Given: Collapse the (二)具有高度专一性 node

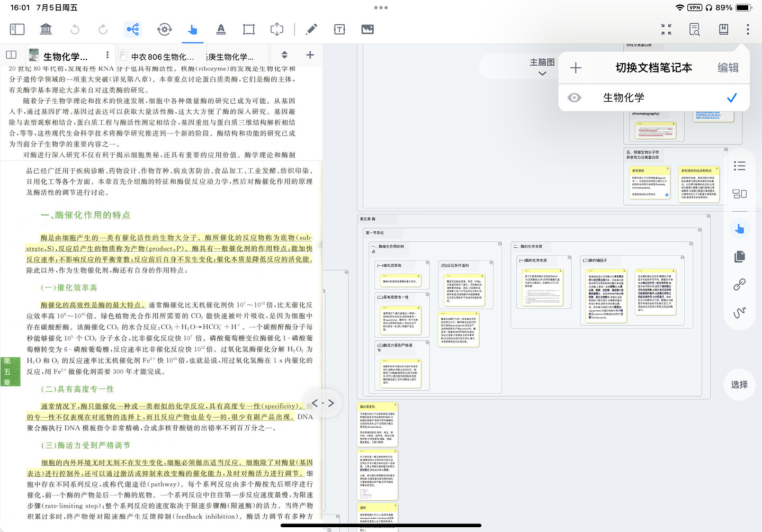Looking at the screenshot, I should click(x=427, y=294).
